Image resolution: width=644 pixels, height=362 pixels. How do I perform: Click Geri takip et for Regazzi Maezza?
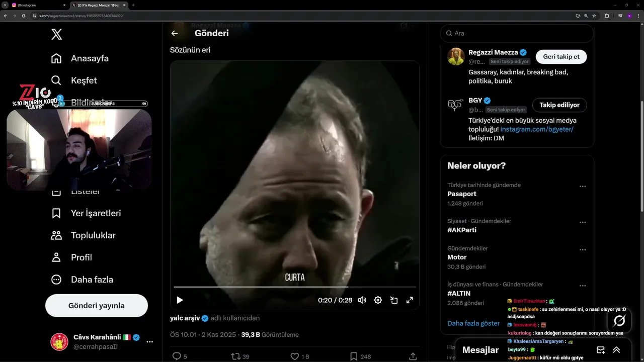(x=561, y=57)
